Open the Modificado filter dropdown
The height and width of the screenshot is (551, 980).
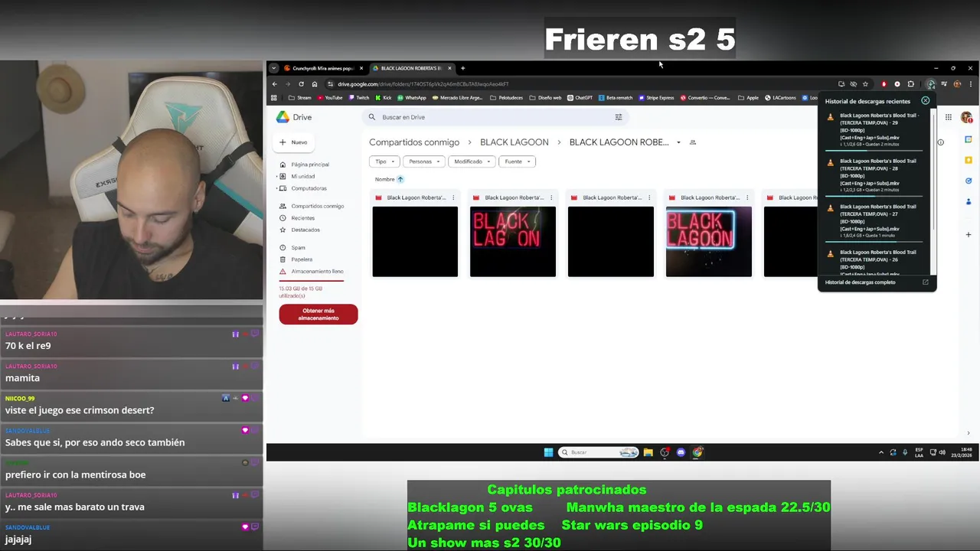(472, 161)
